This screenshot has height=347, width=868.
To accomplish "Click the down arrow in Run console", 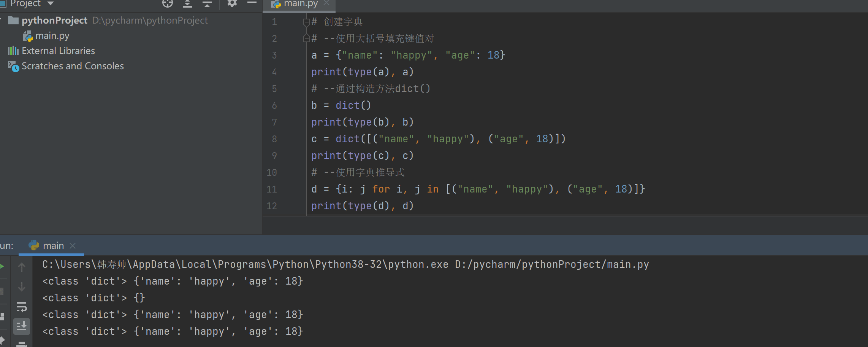I will tap(22, 287).
